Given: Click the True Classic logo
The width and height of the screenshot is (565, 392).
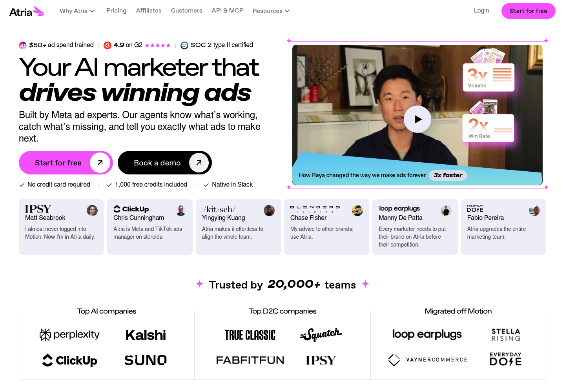Looking at the screenshot, I should (x=250, y=335).
